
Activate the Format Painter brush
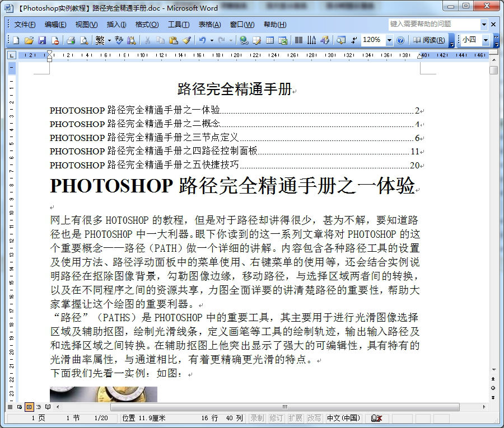pyautogui.click(x=186, y=40)
